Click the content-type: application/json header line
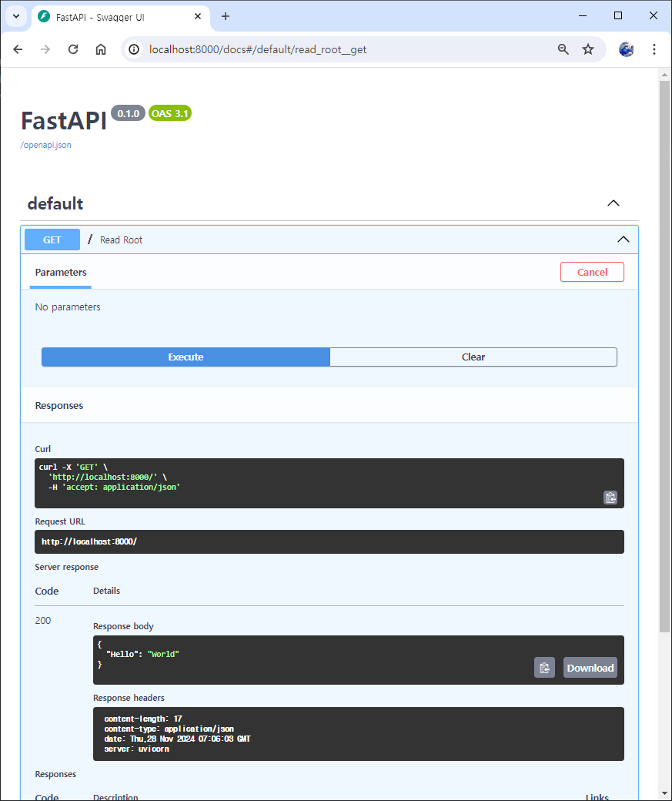The image size is (672, 801). [x=169, y=729]
